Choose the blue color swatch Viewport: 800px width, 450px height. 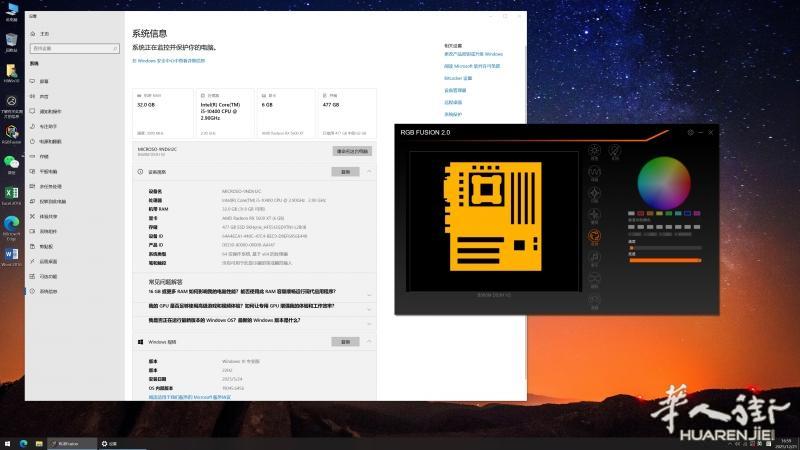tap(687, 213)
